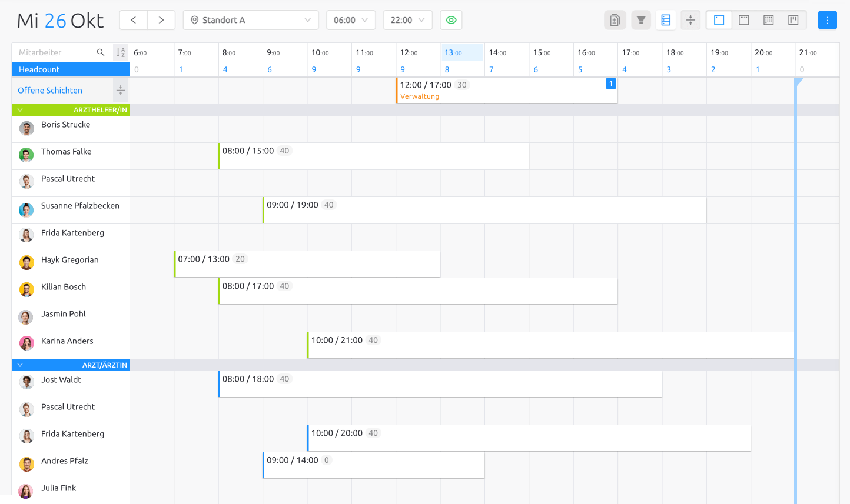Go to next day with the right arrow

[x=161, y=19]
